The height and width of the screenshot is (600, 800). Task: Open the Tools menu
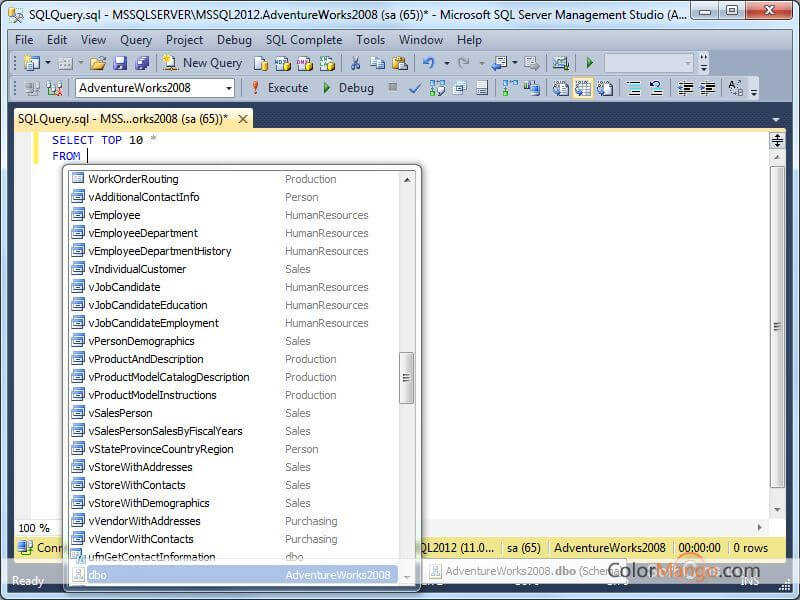[370, 40]
